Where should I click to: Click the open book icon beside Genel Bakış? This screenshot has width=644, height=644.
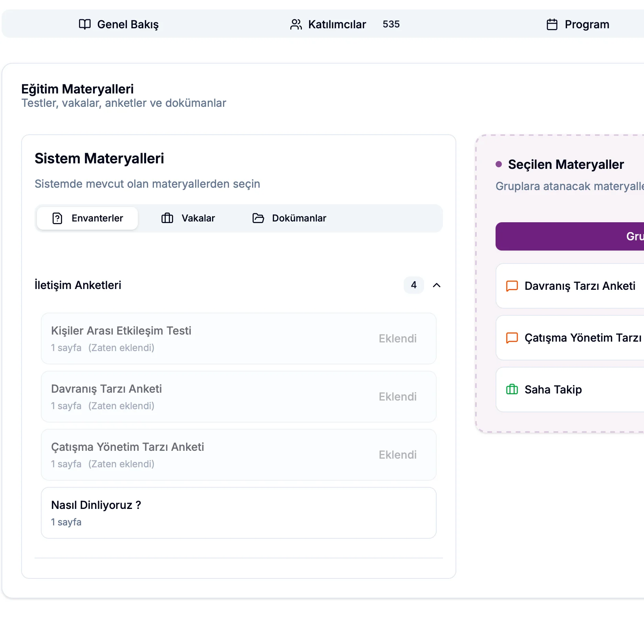pos(84,24)
